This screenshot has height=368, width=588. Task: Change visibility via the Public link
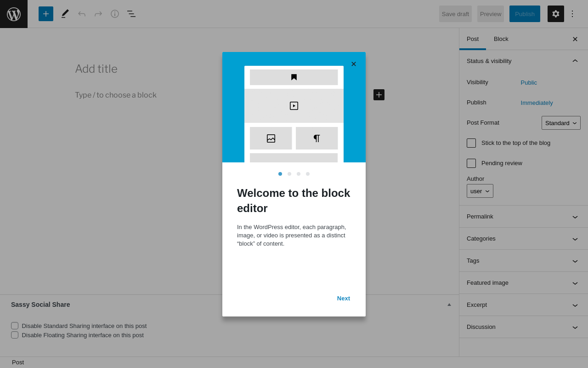(529, 83)
